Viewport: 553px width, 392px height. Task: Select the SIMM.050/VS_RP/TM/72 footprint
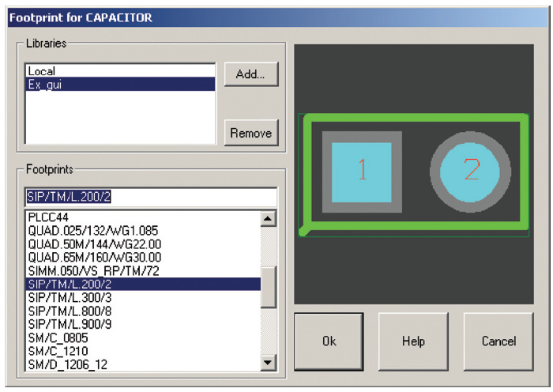tap(143, 271)
